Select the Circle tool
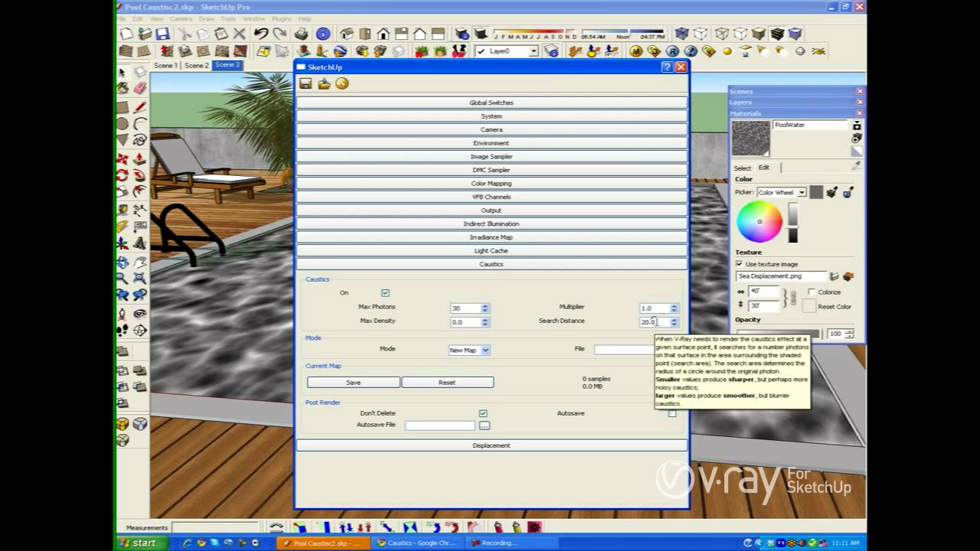The height and width of the screenshot is (551, 980). (122, 123)
